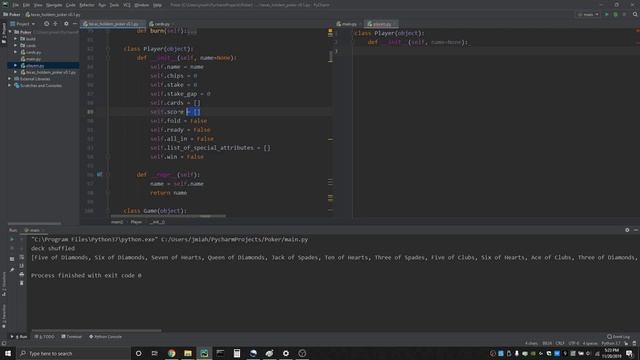
Task: Collapse the Poker root folder
Action: 11,32
